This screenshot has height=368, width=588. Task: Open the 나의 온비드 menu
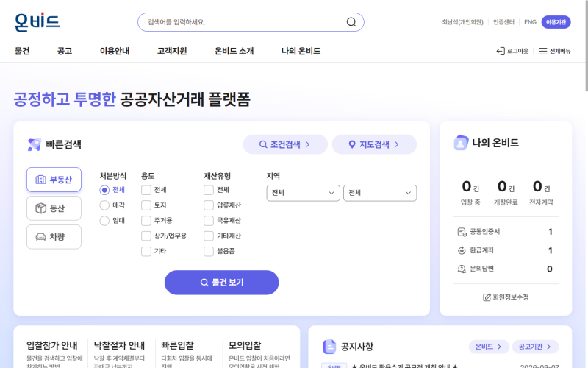(x=301, y=51)
